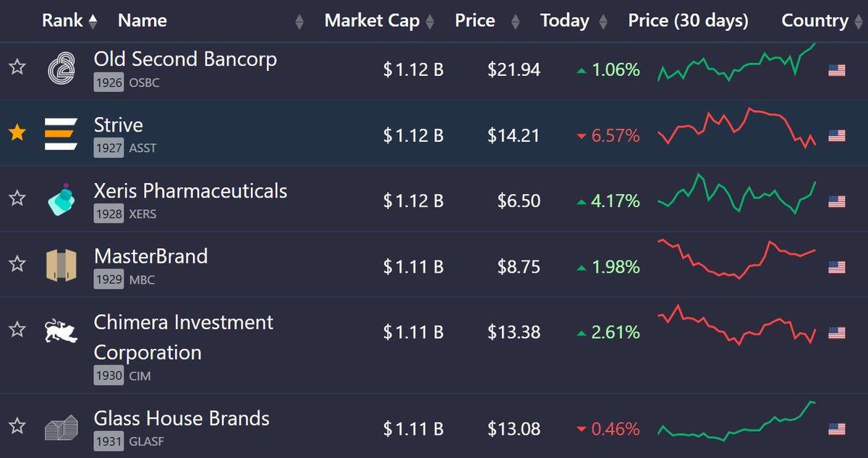Toggle the favorite star for Xeris Pharmaceuticals

click(17, 198)
